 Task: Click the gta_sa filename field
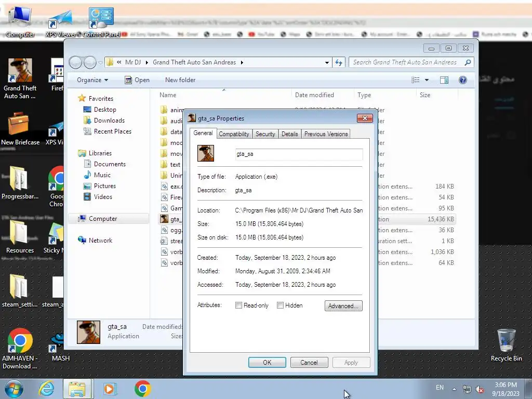pos(299,154)
